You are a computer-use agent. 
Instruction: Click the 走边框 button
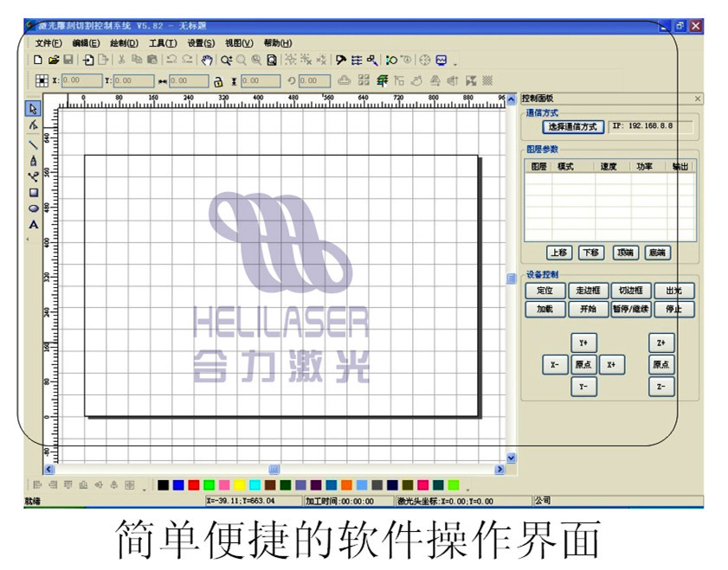pyautogui.click(x=589, y=291)
